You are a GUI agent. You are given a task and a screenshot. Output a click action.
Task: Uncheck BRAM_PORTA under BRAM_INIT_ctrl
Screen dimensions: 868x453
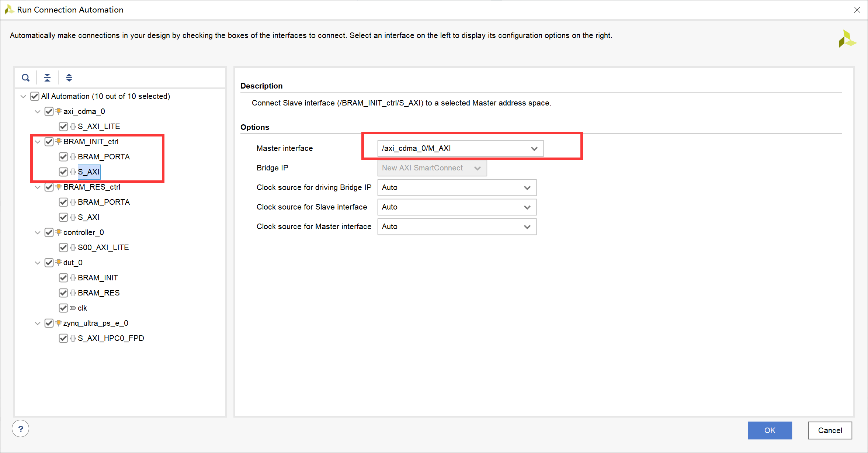(63, 157)
